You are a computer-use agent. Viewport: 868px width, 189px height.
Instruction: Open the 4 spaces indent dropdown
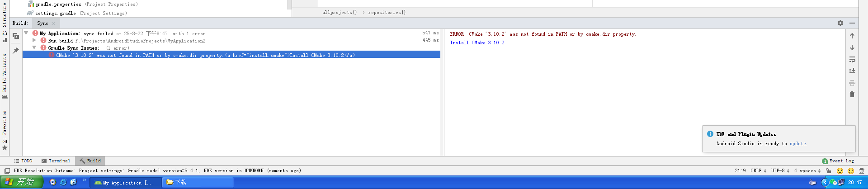pyautogui.click(x=807, y=171)
